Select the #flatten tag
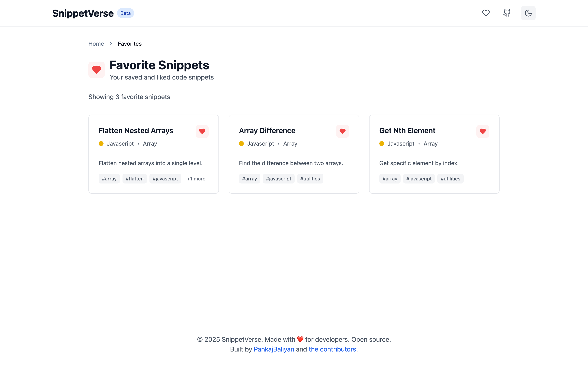 (x=135, y=179)
